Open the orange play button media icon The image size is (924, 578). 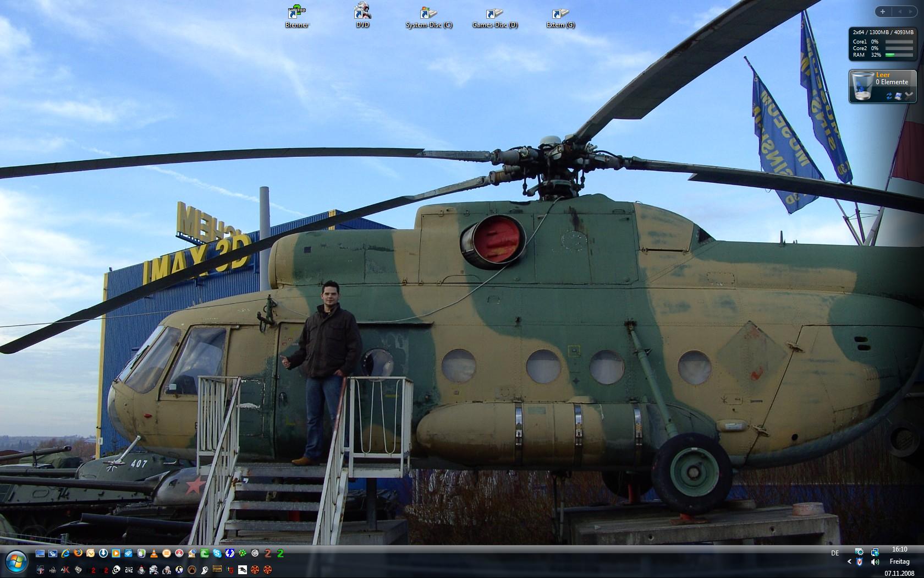pos(116,553)
